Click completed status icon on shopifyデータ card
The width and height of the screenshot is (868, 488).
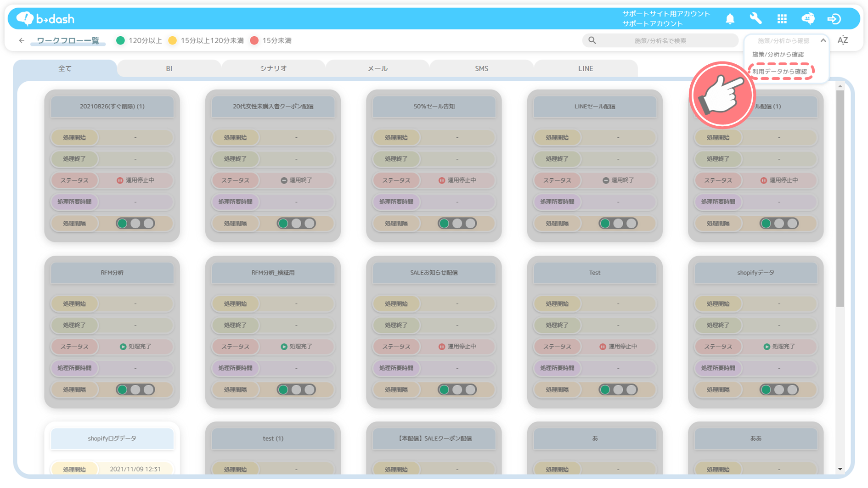[x=767, y=347]
